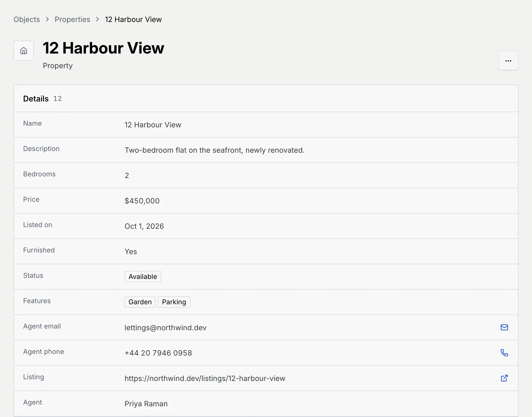
Task: Click the Features field label
Action: tap(37, 301)
